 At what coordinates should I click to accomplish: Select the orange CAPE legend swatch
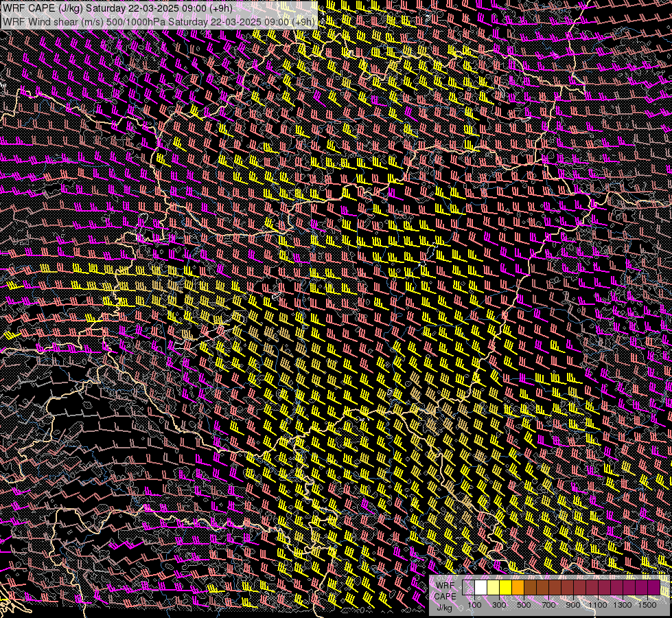(x=518, y=587)
